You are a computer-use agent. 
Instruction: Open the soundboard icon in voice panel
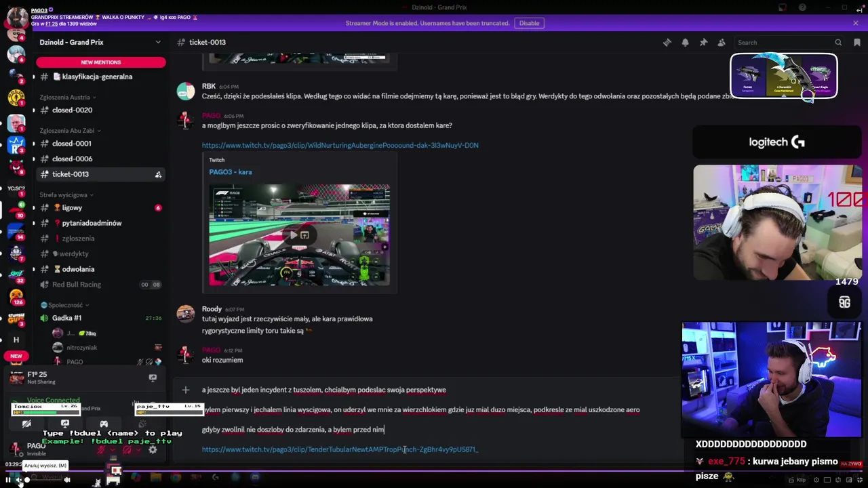tap(142, 424)
